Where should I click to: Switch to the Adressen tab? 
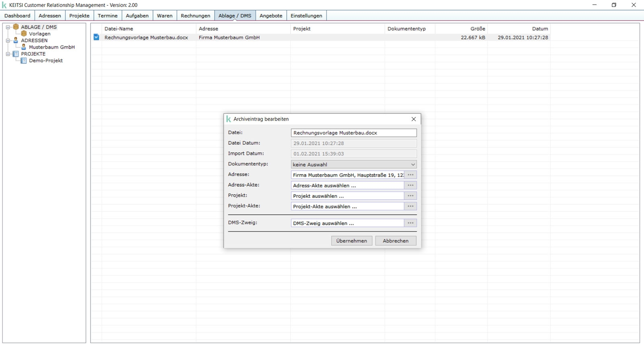pos(50,16)
